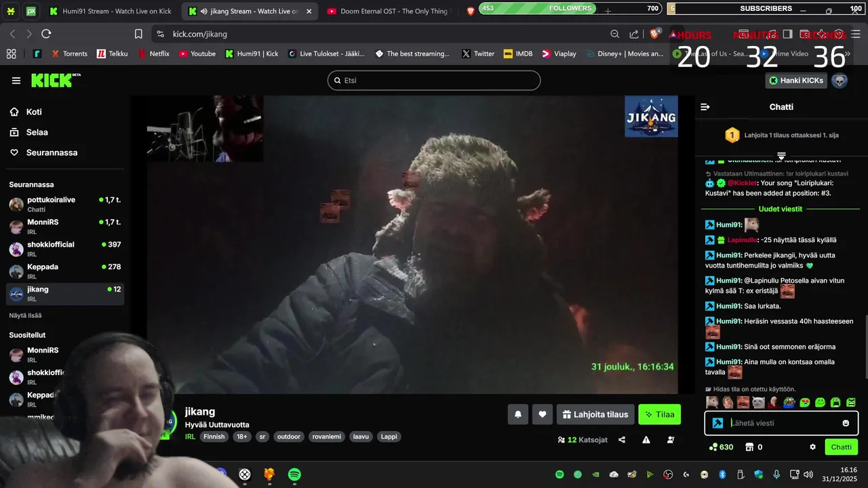Click the OBS Studio tray icon
Image resolution: width=868 pixels, height=488 pixels.
(x=668, y=474)
